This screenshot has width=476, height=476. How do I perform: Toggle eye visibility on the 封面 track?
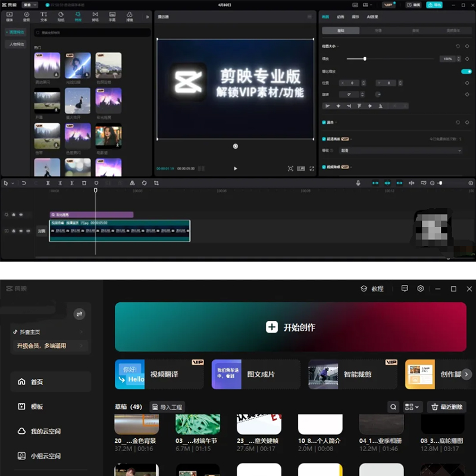[x=21, y=231]
